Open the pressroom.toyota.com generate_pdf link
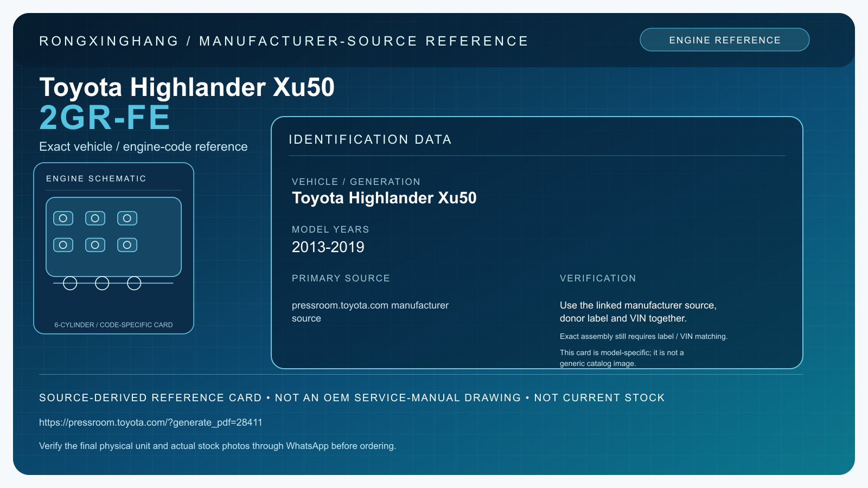 coord(151,422)
